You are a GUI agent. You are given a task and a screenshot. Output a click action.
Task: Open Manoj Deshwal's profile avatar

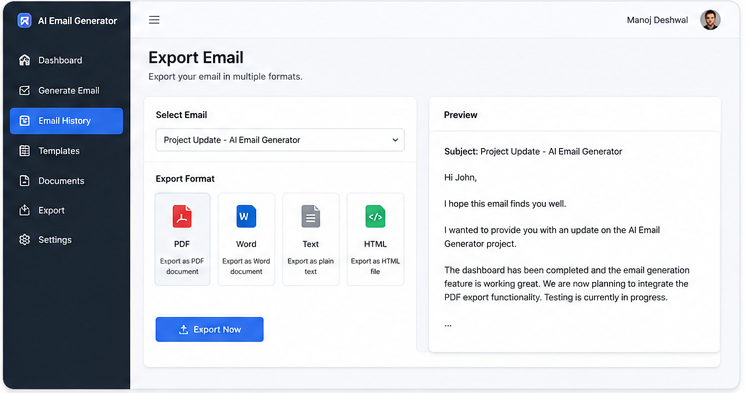pyautogui.click(x=710, y=20)
